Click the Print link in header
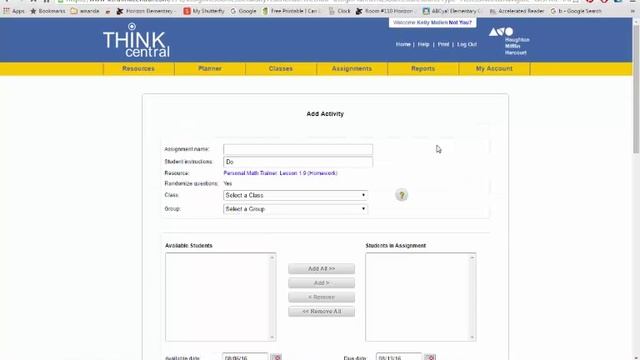 (443, 44)
